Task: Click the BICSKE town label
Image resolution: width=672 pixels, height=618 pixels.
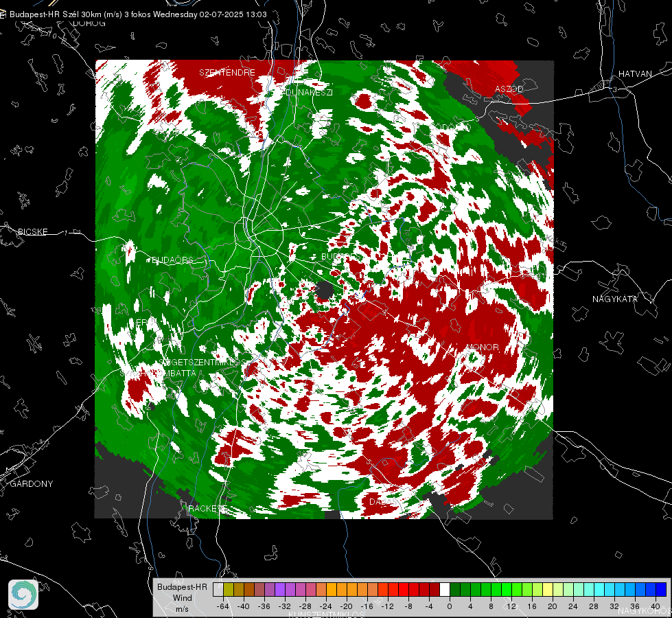Action: (33, 231)
